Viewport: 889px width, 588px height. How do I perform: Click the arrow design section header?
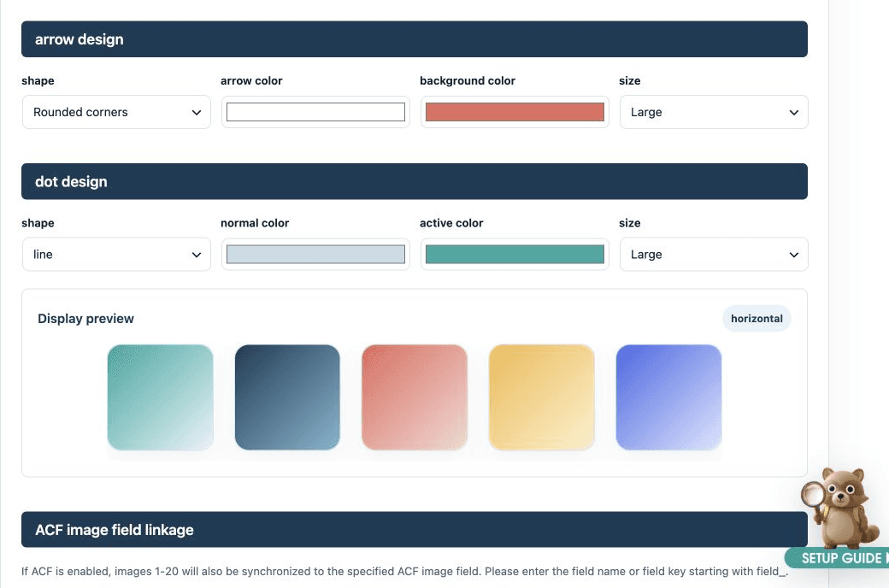pyautogui.click(x=415, y=39)
